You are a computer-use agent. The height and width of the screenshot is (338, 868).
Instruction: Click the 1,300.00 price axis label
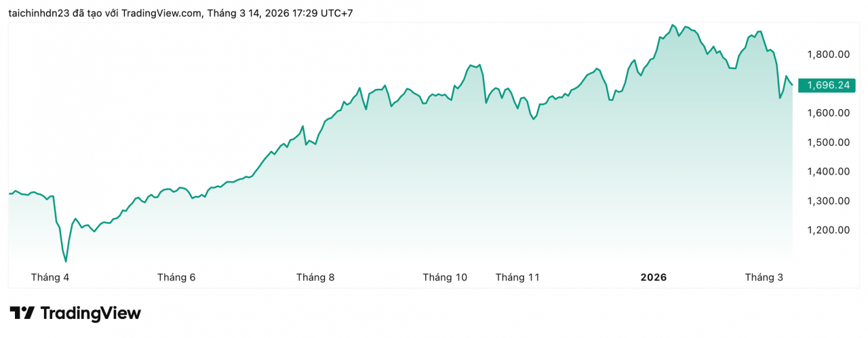click(x=829, y=201)
